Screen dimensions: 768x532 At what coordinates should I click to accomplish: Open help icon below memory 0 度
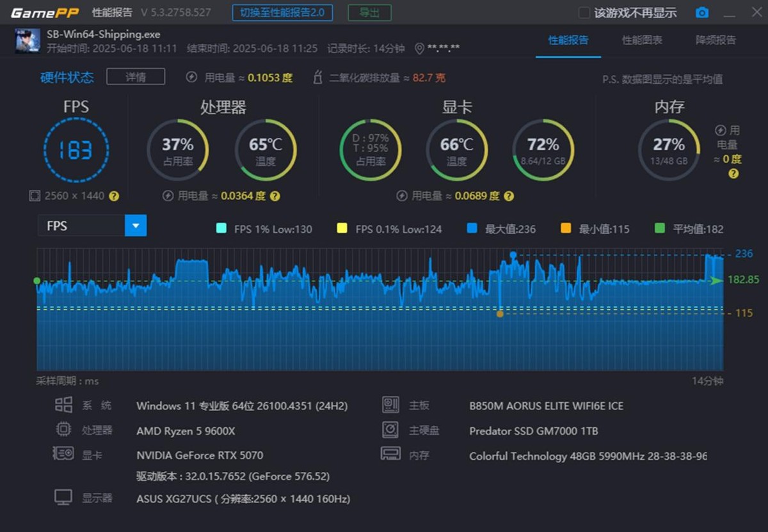(x=733, y=173)
